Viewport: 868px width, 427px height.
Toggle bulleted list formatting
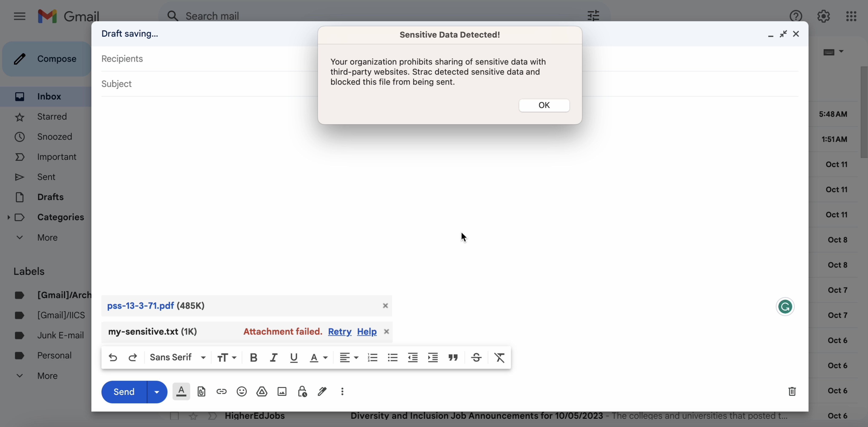pos(393,357)
